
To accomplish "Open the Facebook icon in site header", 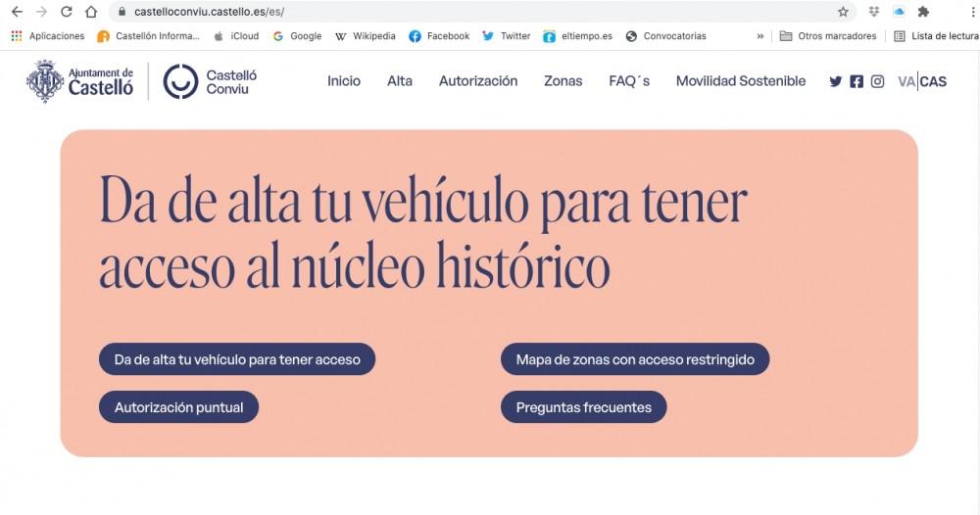I will point(857,81).
